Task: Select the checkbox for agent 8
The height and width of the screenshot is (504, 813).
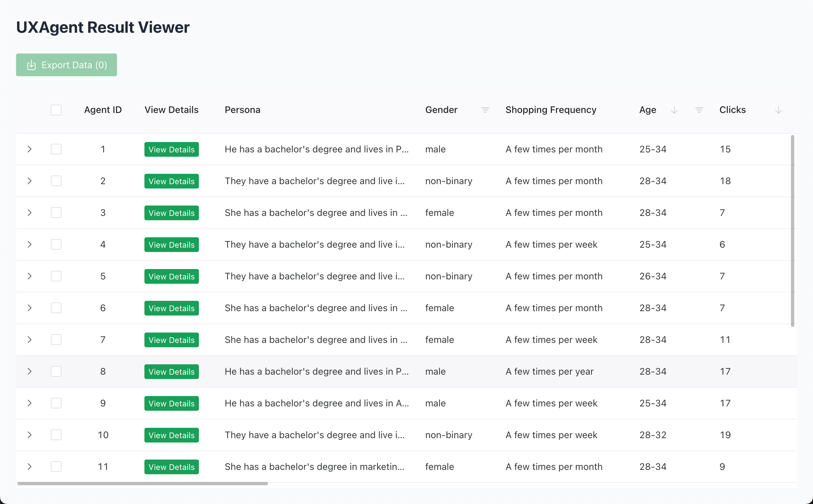Action: coord(56,371)
